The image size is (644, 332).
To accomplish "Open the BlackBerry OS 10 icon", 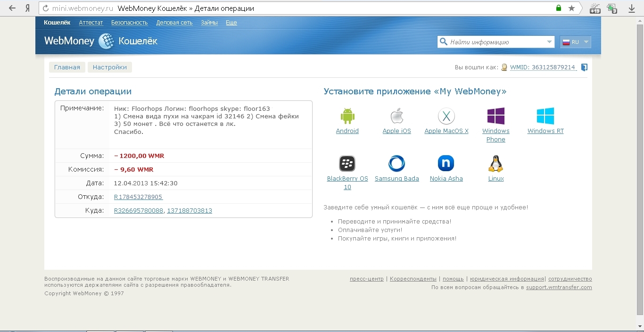I will (x=347, y=164).
